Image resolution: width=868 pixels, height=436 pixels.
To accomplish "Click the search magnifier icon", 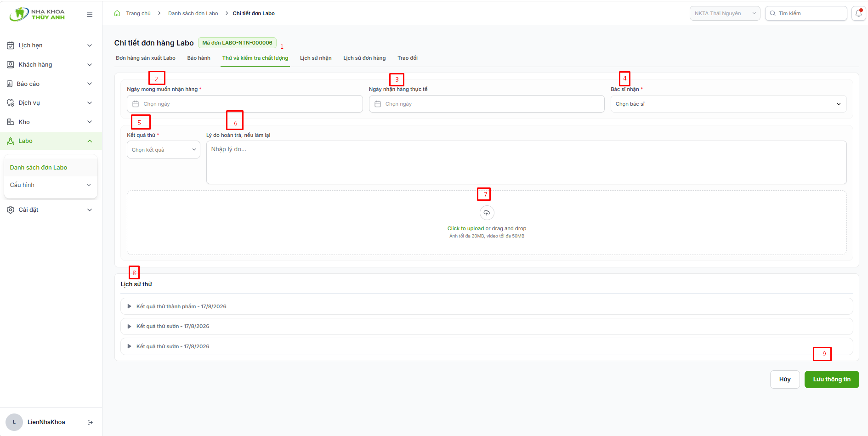I will tap(773, 13).
